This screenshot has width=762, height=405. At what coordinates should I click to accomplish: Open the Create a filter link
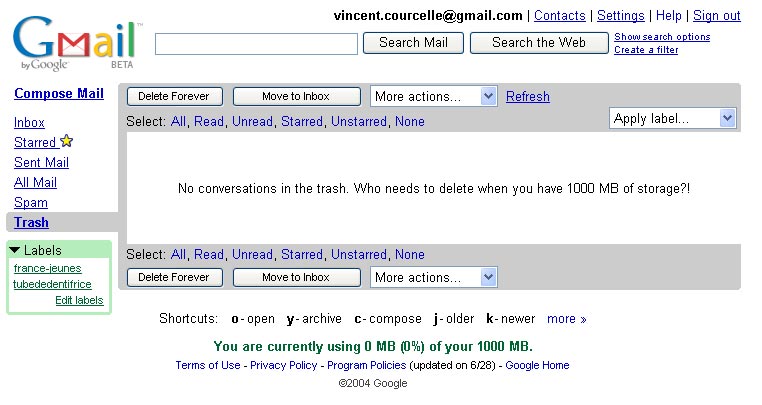646,50
